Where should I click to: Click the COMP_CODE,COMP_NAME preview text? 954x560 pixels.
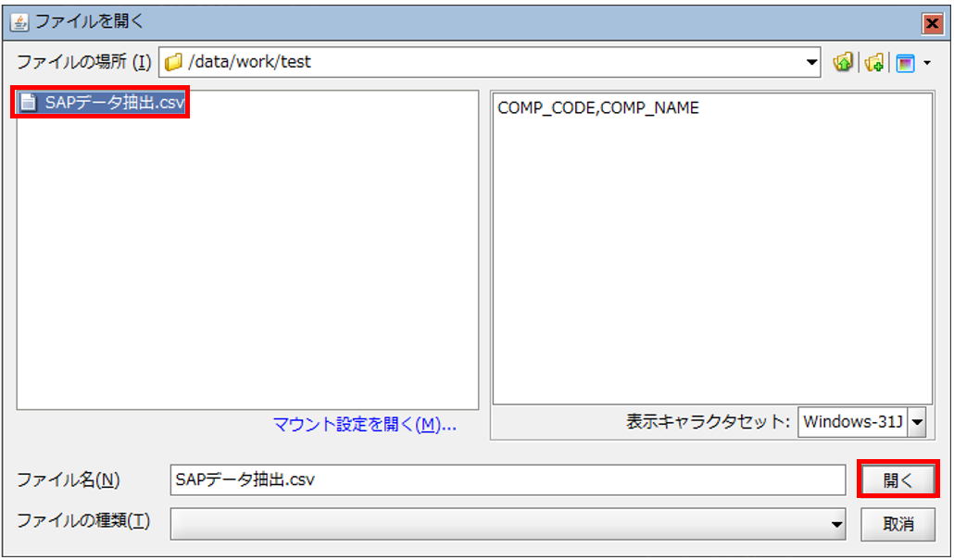click(x=598, y=108)
